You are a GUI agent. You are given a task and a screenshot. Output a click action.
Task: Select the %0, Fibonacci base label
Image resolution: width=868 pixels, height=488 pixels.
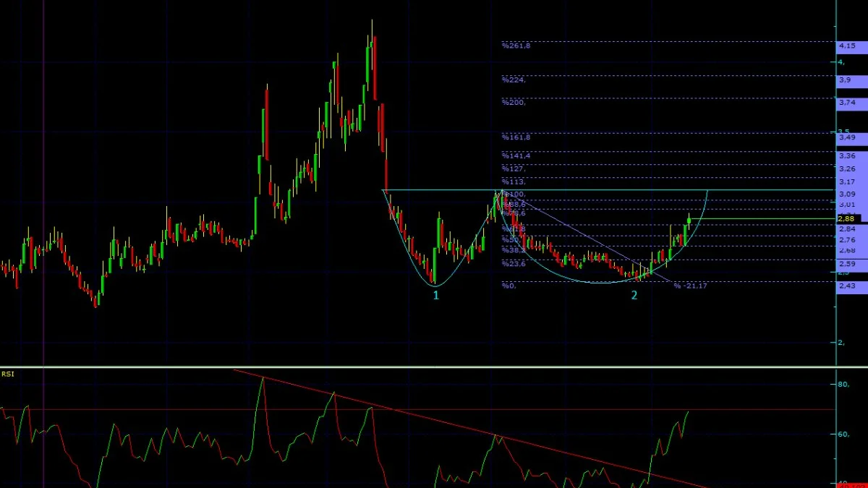[x=509, y=286]
